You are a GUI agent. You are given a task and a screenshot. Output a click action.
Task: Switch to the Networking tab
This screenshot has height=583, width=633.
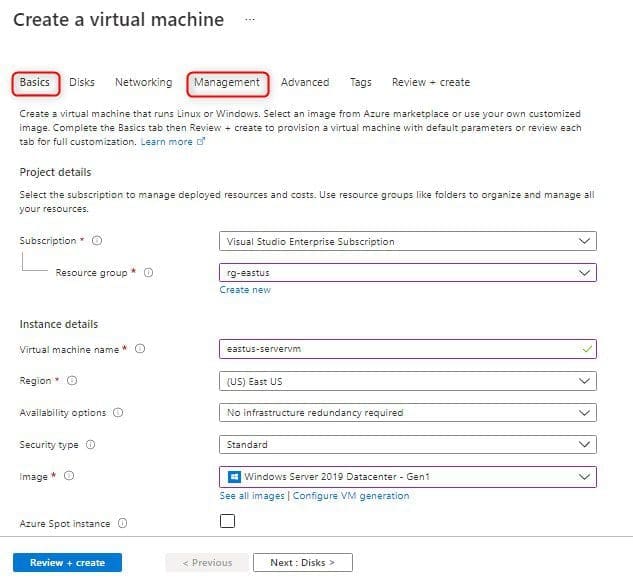[x=144, y=82]
